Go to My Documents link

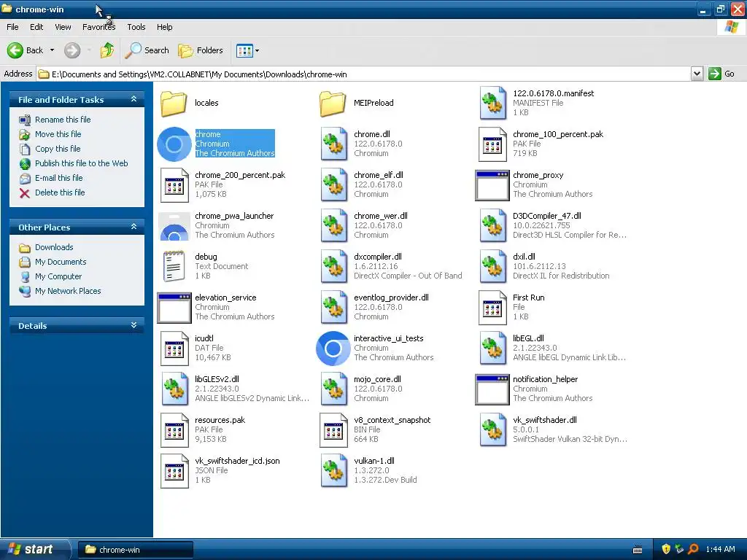61,262
